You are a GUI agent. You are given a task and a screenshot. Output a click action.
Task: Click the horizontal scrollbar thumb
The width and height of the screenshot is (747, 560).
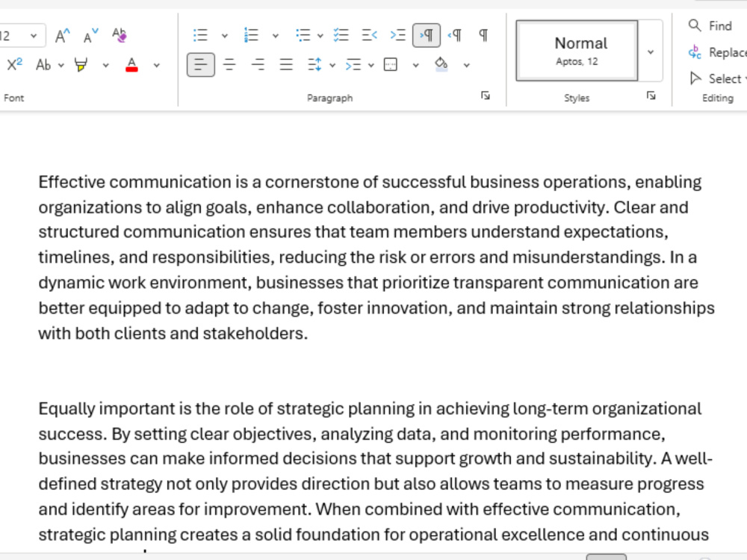click(x=606, y=557)
